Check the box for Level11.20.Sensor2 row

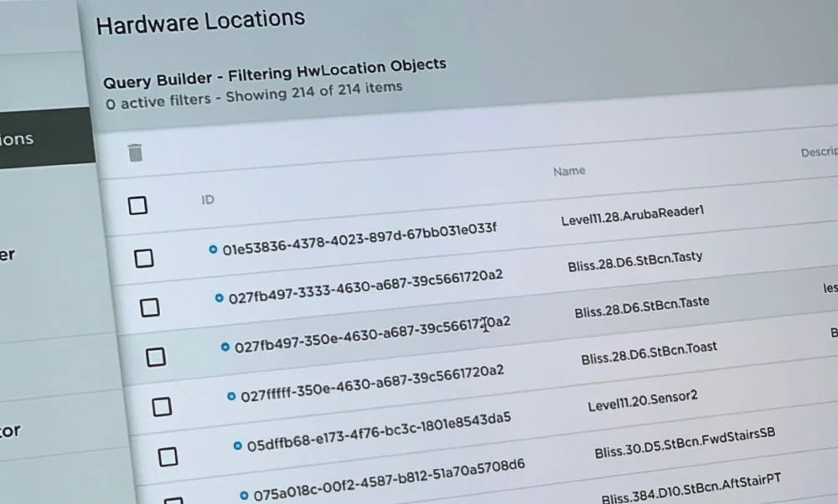[168, 457]
